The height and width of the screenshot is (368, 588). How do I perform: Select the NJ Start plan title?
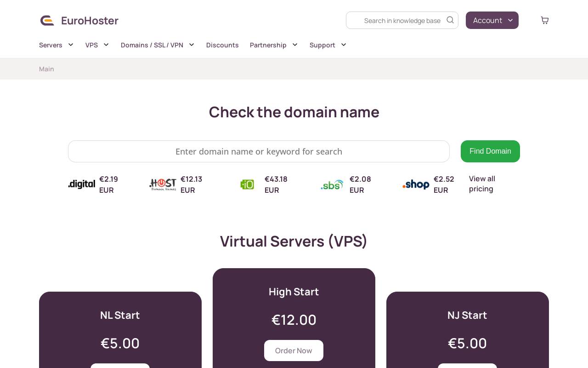[467, 315]
